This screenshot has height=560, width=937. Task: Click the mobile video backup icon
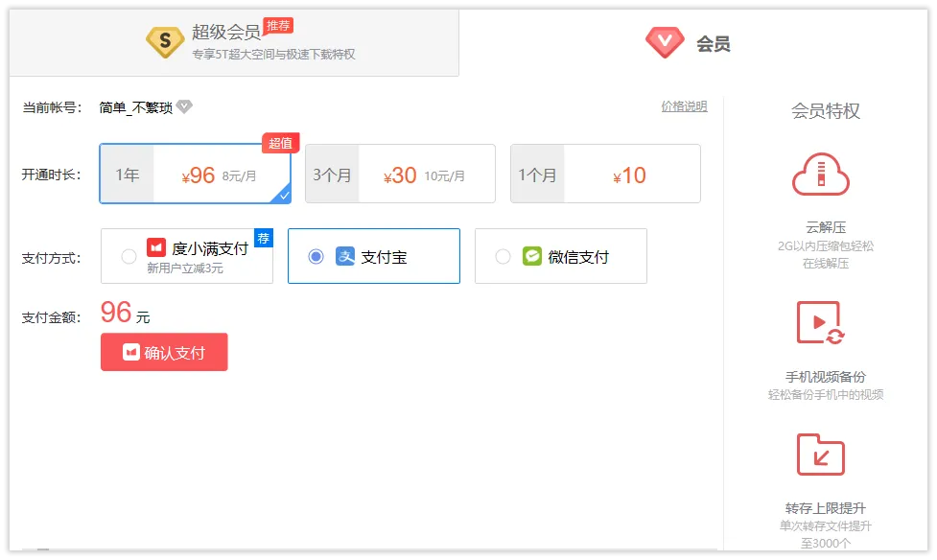coord(820,323)
